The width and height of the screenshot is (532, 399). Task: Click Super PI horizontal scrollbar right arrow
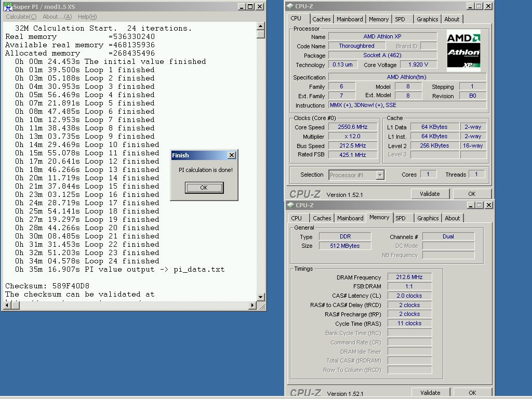(252, 305)
